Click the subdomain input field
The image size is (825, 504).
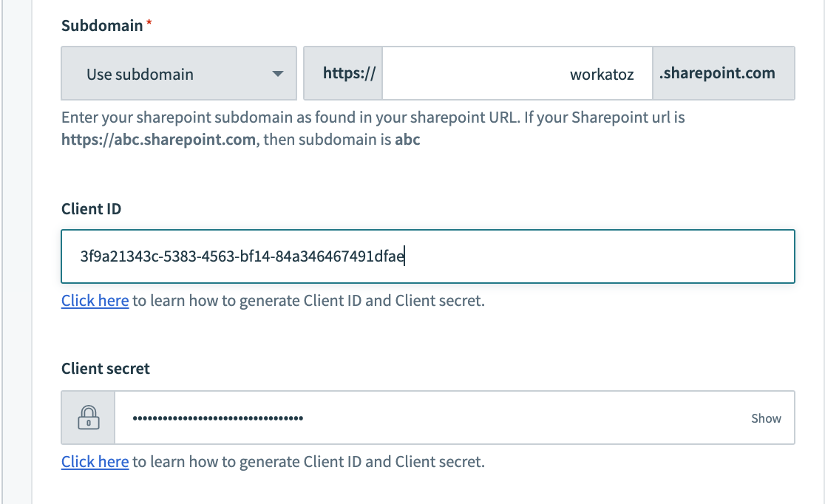coord(516,74)
